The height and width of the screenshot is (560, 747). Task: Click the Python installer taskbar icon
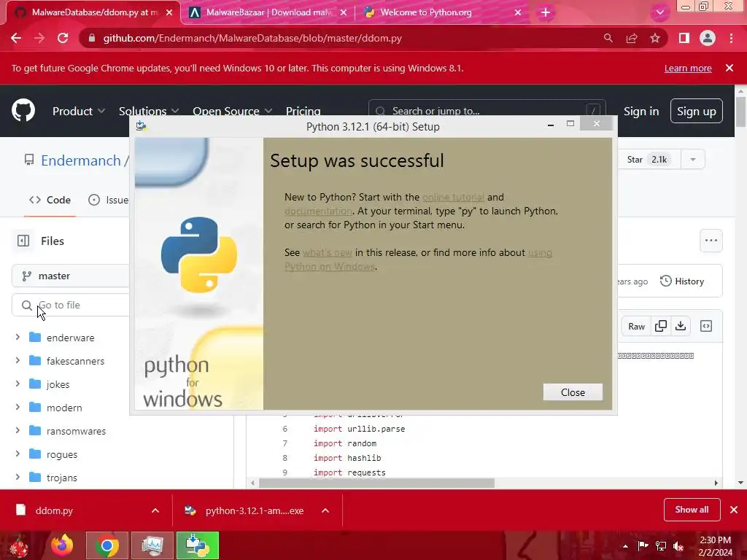click(198, 545)
